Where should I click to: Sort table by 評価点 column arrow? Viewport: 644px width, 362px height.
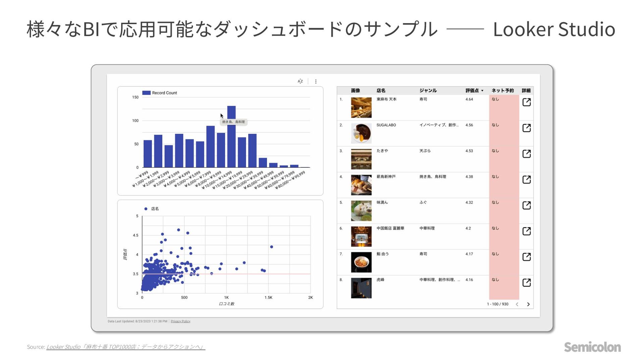[x=482, y=91]
